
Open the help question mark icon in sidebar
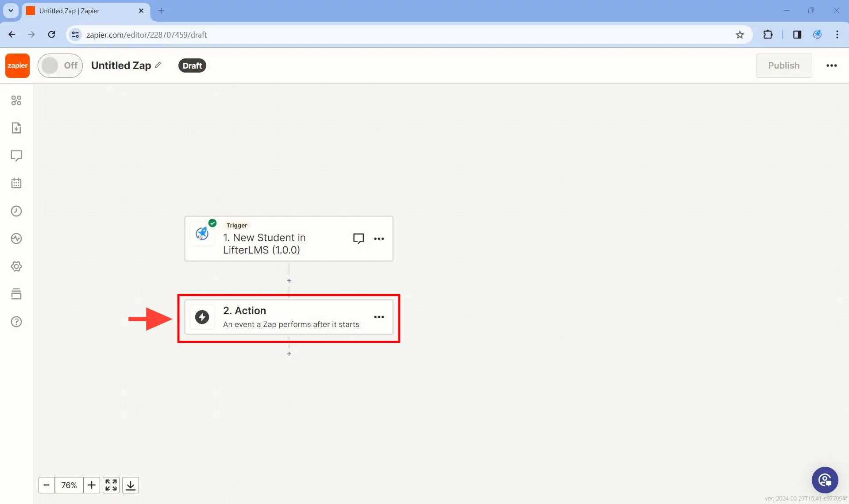[x=16, y=322]
